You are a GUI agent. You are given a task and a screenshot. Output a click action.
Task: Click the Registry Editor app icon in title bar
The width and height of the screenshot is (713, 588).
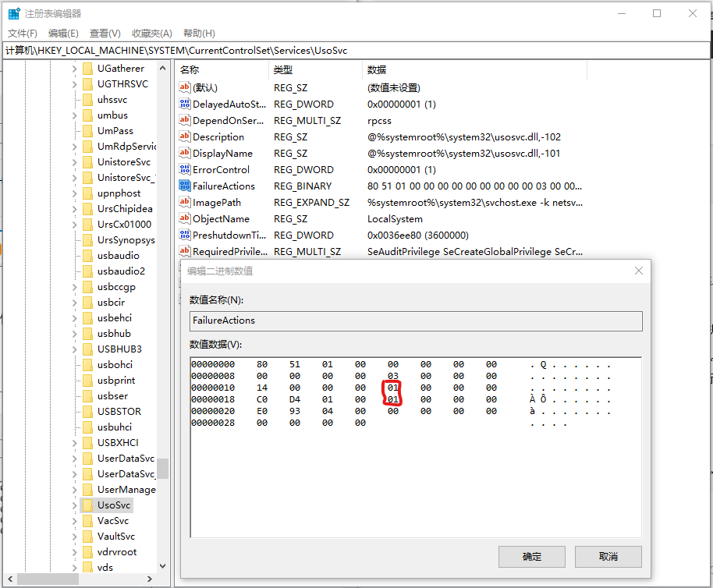pos(13,13)
